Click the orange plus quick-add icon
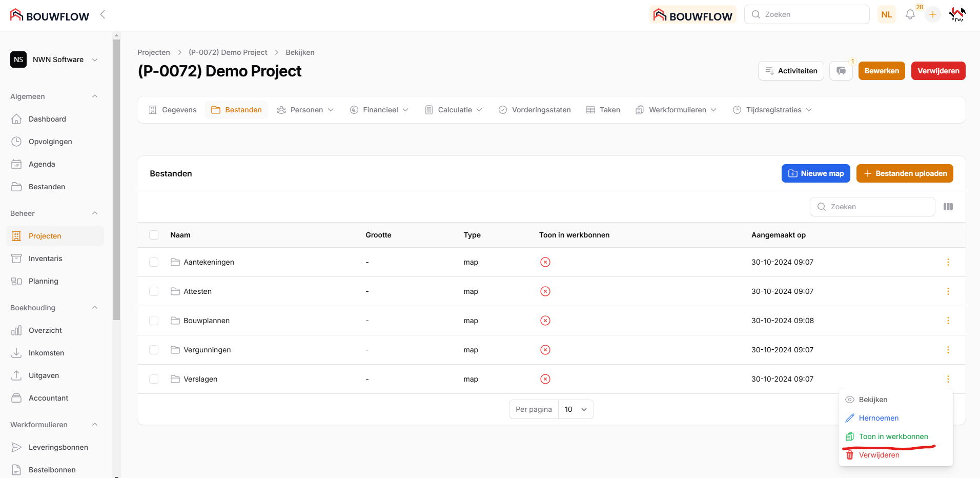 (x=933, y=15)
